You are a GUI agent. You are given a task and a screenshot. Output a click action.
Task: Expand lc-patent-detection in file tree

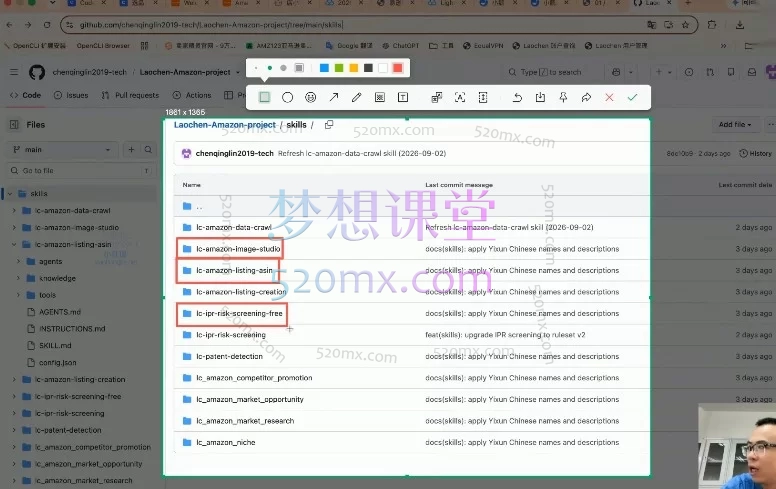tap(14, 430)
